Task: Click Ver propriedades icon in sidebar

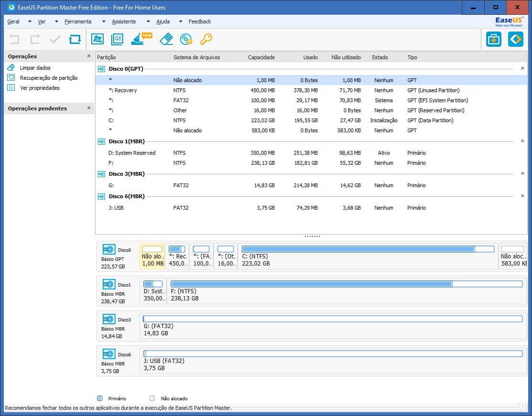Action: (x=11, y=87)
